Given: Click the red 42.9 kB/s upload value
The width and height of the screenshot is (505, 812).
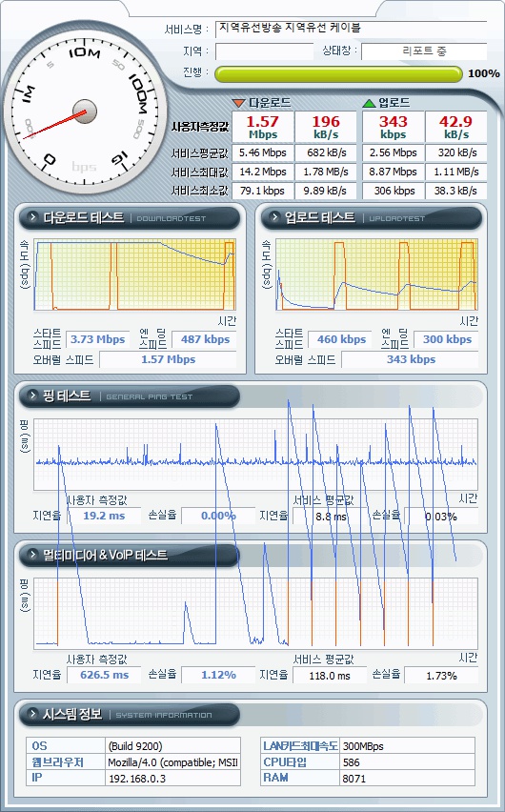Looking at the screenshot, I should pos(455,127).
